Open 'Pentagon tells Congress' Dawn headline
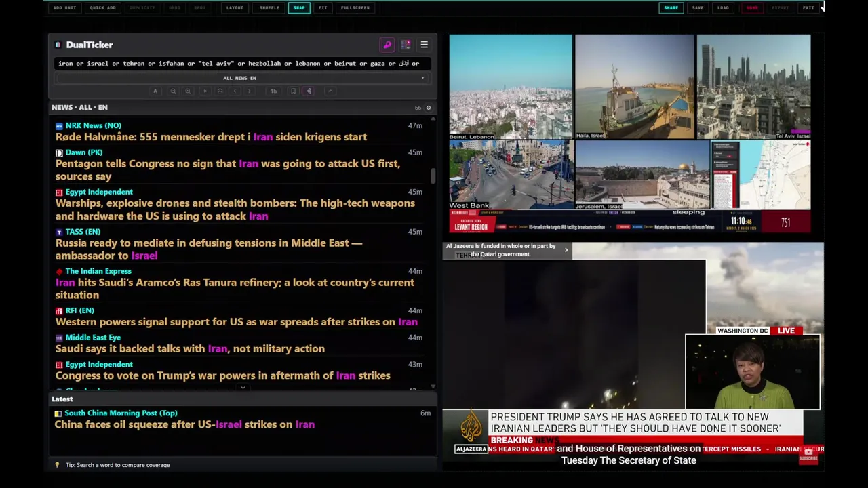 228,170
